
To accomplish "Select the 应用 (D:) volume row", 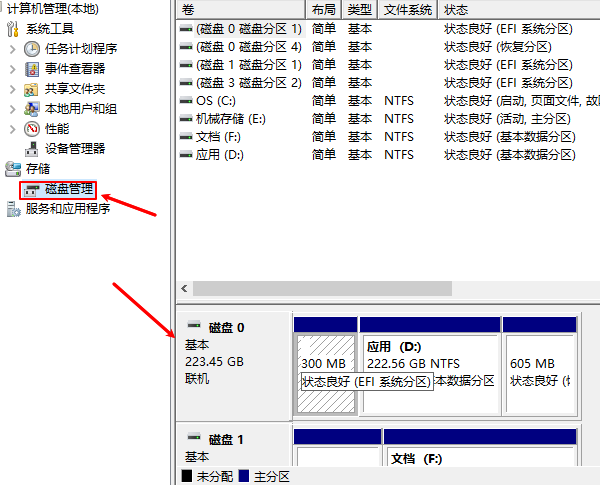I will (x=388, y=155).
